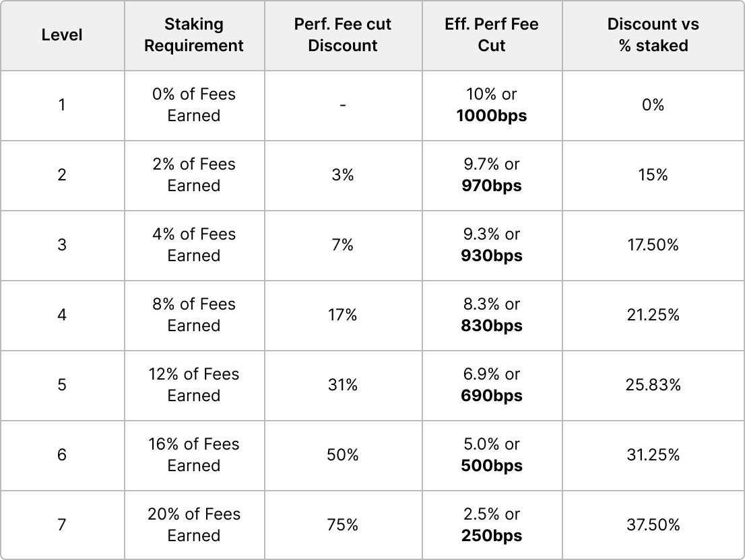Select the 8% of Fees Earned cell
This screenshot has height=560, width=745.
point(194,315)
